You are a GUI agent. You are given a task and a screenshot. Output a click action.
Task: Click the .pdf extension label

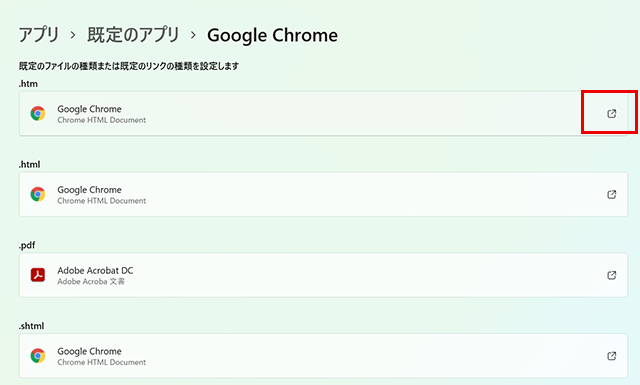click(27, 245)
